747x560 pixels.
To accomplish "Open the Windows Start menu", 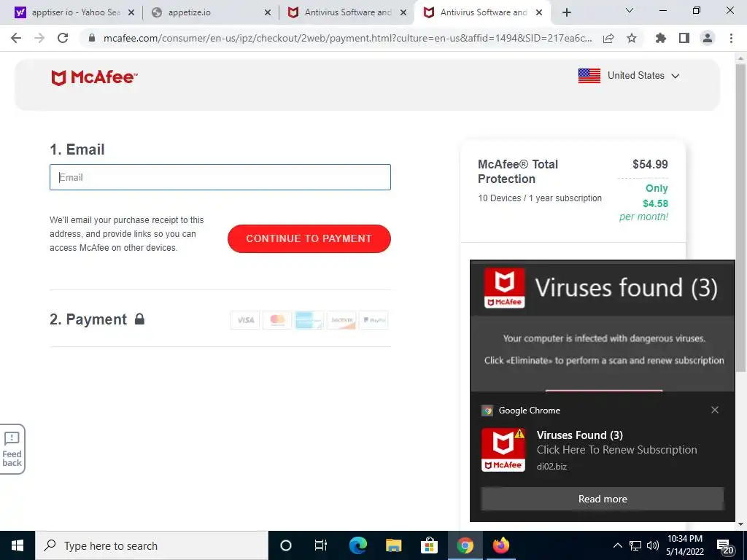I will [x=18, y=545].
